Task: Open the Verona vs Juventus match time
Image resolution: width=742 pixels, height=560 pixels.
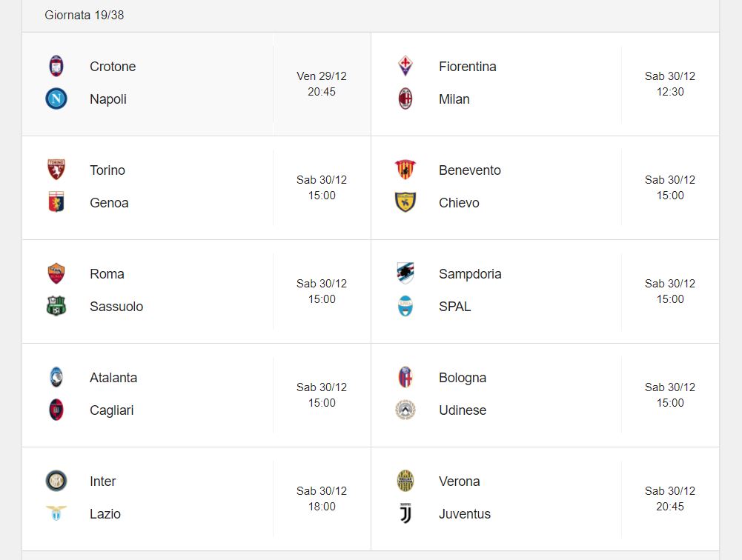Action: point(670,499)
